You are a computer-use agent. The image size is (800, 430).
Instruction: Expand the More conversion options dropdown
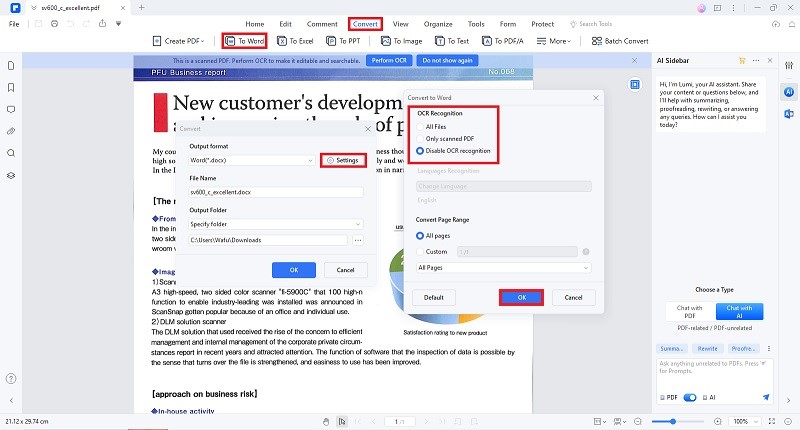pos(554,41)
